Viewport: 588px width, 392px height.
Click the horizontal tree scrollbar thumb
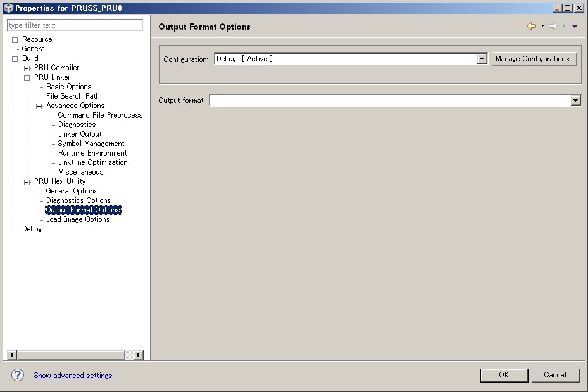[x=71, y=355]
